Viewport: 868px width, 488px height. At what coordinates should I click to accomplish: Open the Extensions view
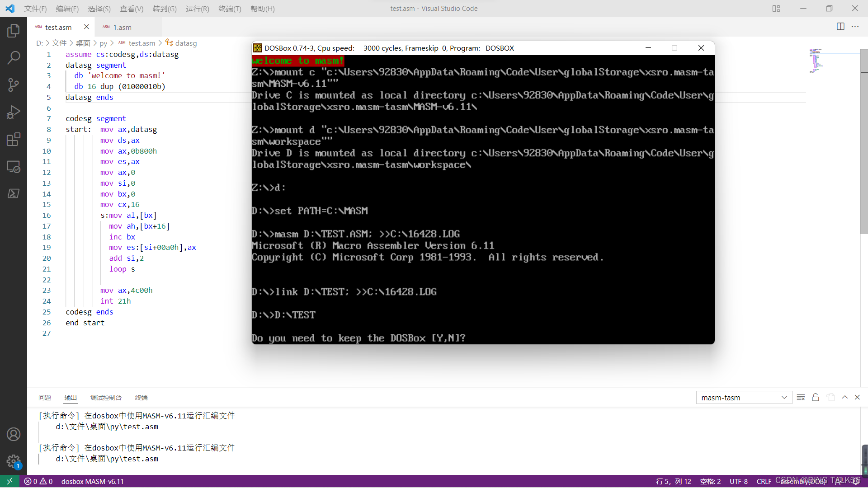[x=14, y=139]
